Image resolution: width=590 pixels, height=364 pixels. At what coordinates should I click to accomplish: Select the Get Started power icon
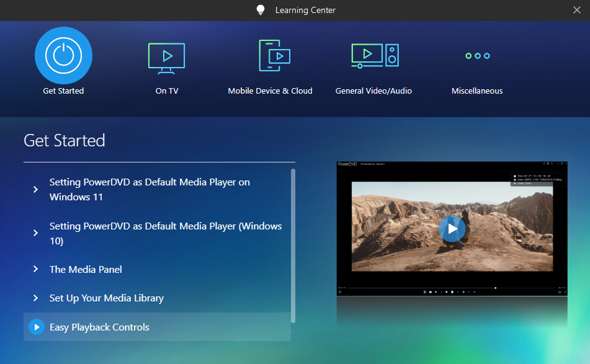point(63,55)
